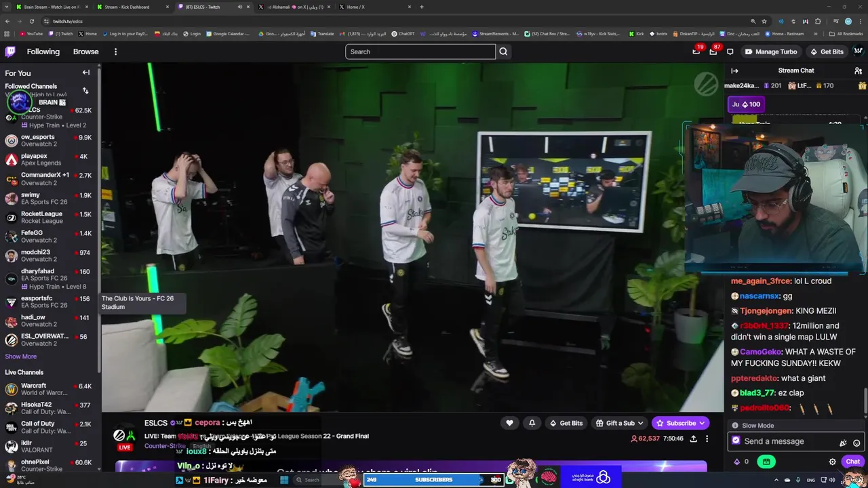868x488 pixels.
Task: Open iklr VALORANT channel in sidebar
Action: click(49, 446)
